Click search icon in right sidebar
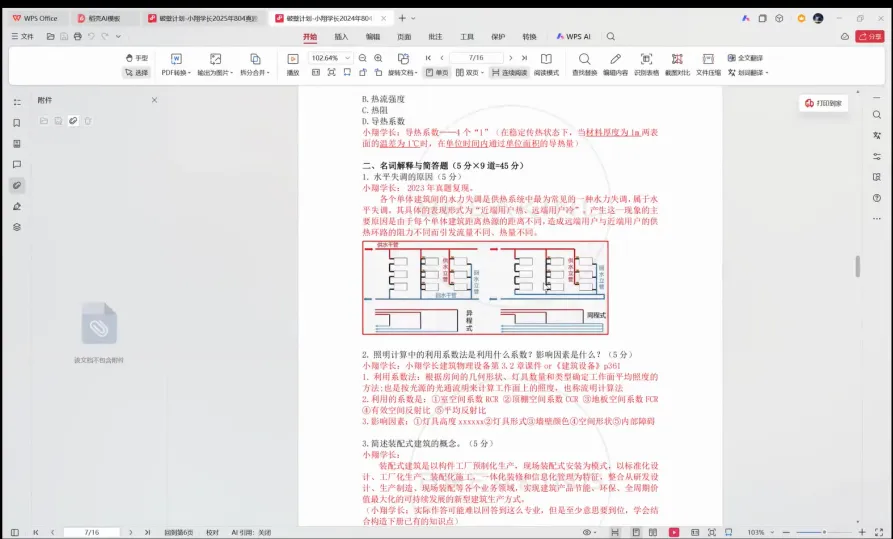 [877, 115]
